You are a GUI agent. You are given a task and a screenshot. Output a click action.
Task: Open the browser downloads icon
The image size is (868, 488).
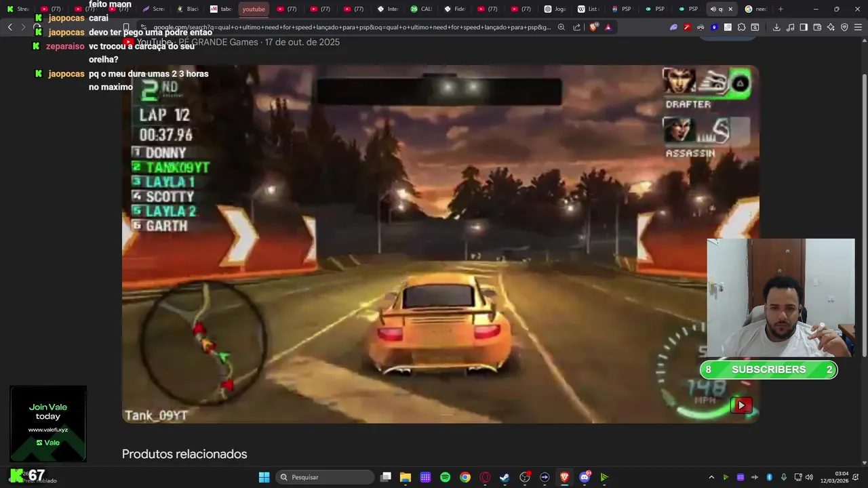(x=776, y=27)
